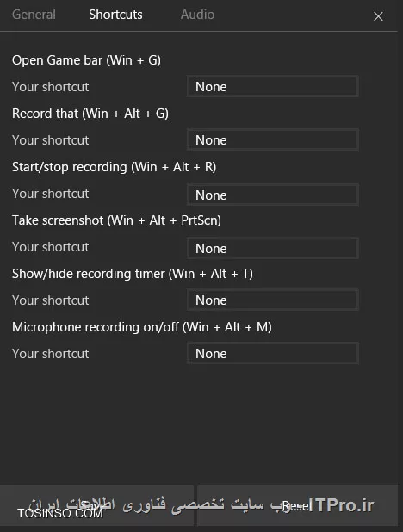Click the Microphone recording on/off shortcut field

point(273,353)
